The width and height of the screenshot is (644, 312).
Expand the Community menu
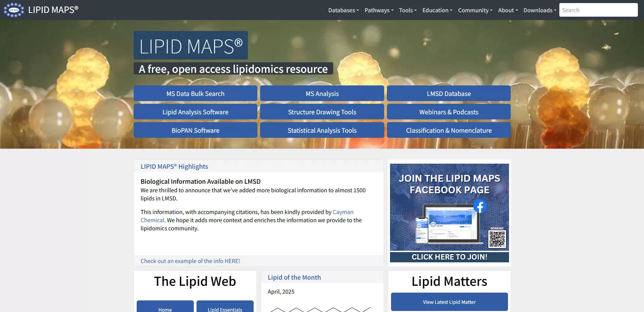click(x=474, y=10)
